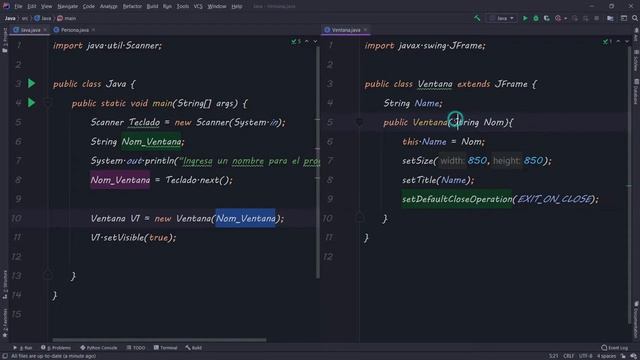Click the Build Project hammer icon
This screenshot has height=360, width=640.
point(477,18)
